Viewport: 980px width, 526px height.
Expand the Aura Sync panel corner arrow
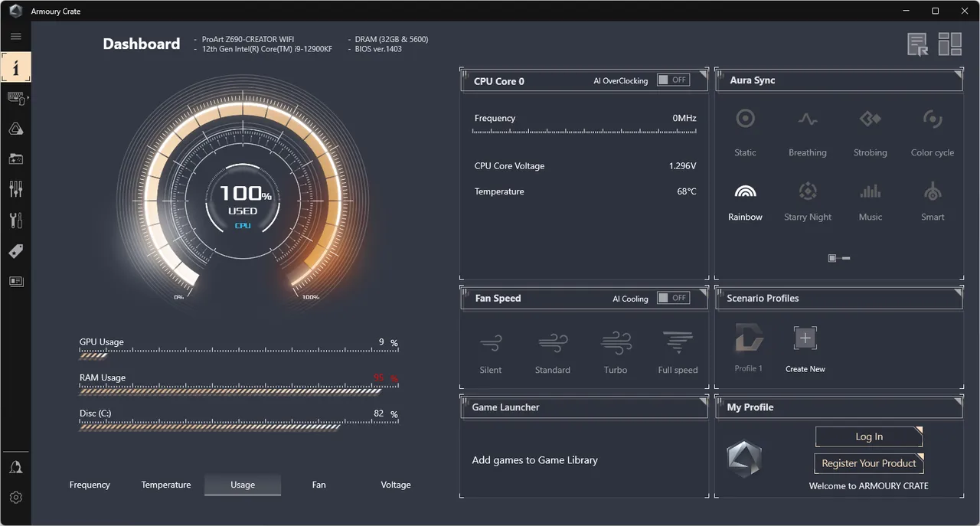pyautogui.click(x=958, y=74)
